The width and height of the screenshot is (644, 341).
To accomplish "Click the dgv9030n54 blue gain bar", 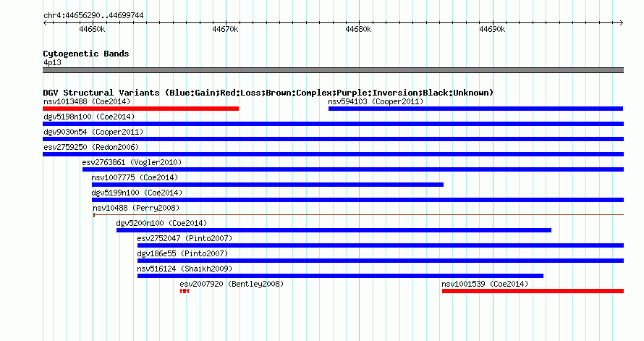I will (x=333, y=139).
